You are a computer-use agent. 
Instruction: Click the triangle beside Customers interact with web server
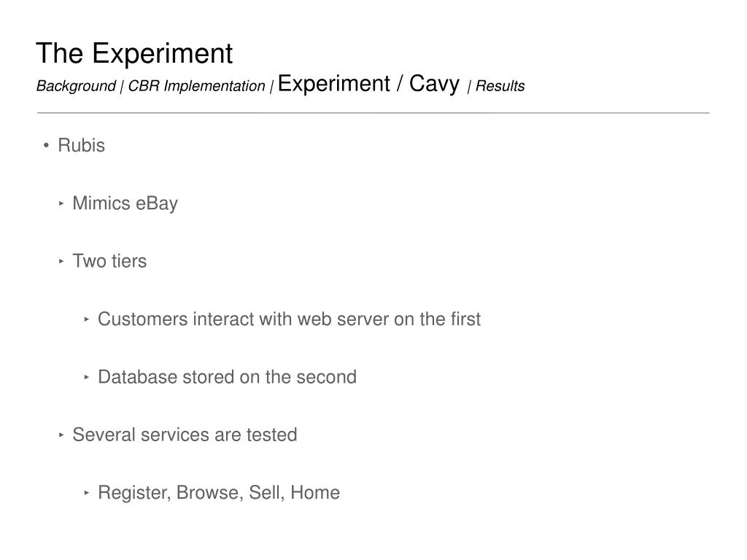(x=86, y=319)
